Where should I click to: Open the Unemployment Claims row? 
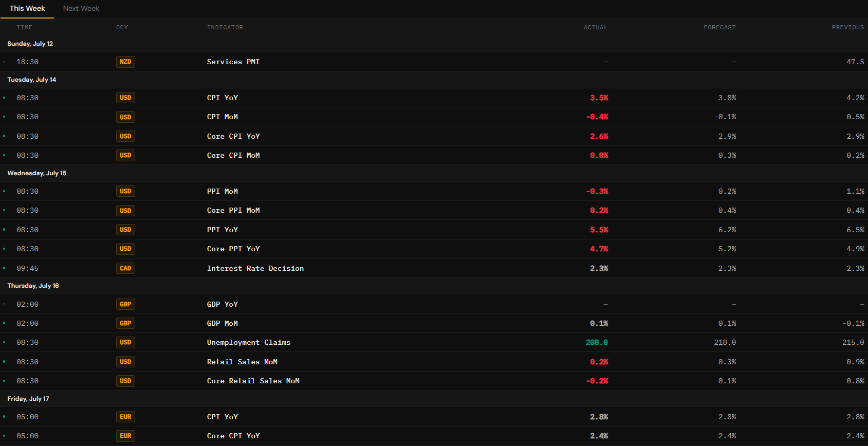pos(434,342)
